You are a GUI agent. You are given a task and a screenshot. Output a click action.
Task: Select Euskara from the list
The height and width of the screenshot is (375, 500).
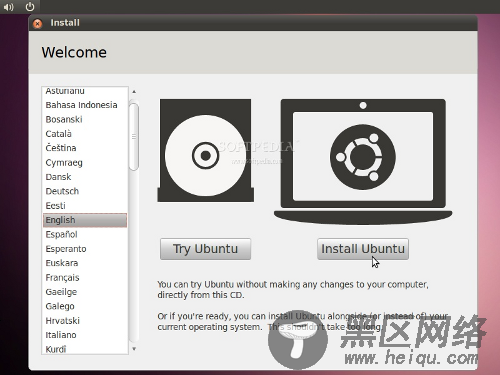point(85,263)
